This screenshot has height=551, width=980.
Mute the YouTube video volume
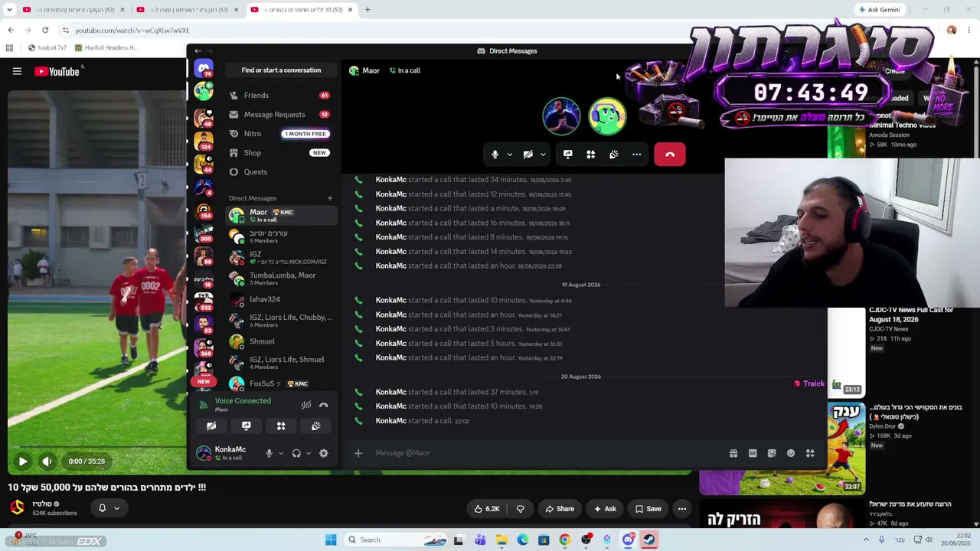point(47,461)
